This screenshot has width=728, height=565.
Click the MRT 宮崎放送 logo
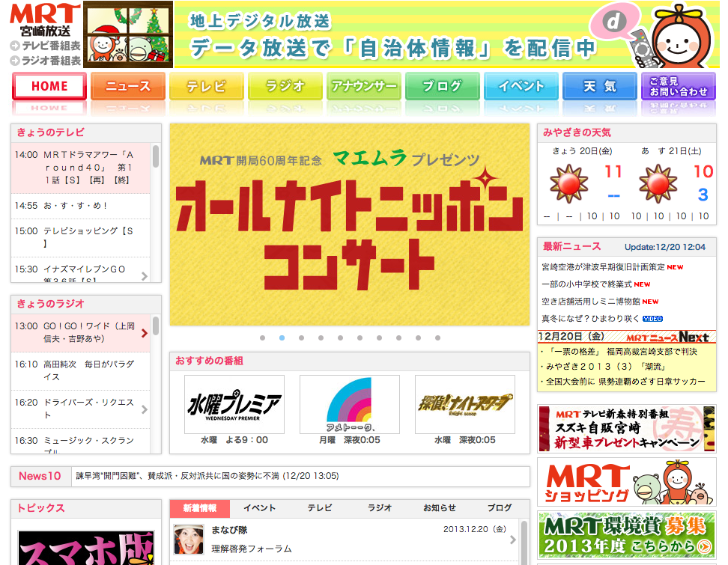(45, 20)
